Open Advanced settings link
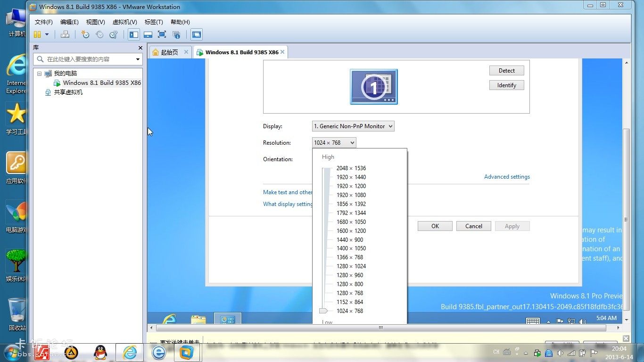The width and height of the screenshot is (644, 362). click(507, 177)
